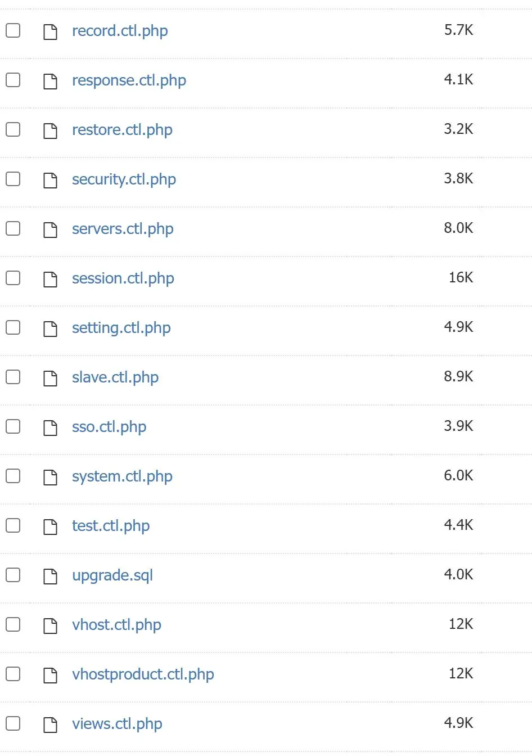Click the file icon for test.ctl.php
Screen dimensions: 532x756
[51, 526]
